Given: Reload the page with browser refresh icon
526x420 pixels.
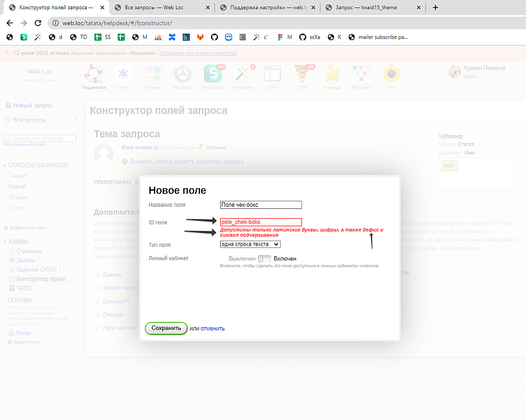Looking at the screenshot, I should point(38,23).
